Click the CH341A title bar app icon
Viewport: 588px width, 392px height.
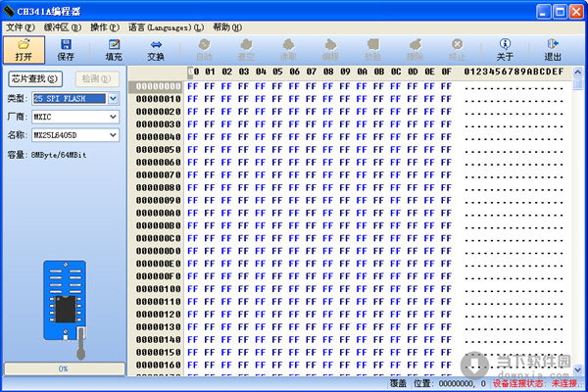point(9,11)
